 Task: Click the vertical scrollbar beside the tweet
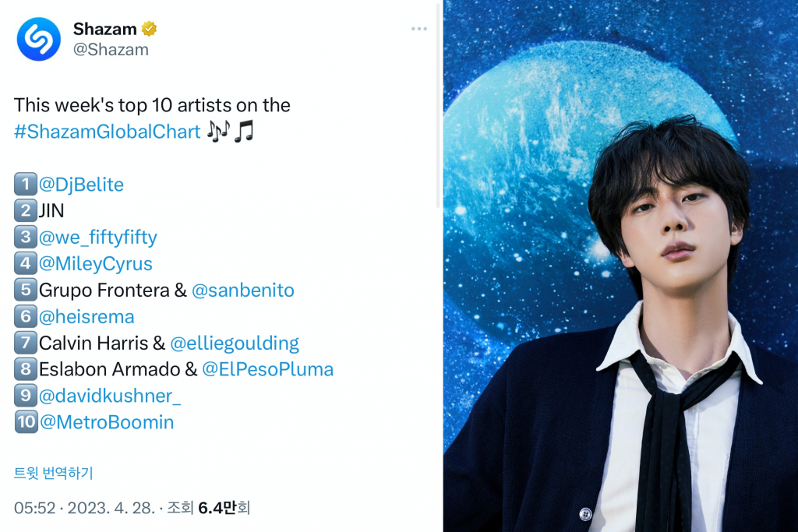coord(438,107)
